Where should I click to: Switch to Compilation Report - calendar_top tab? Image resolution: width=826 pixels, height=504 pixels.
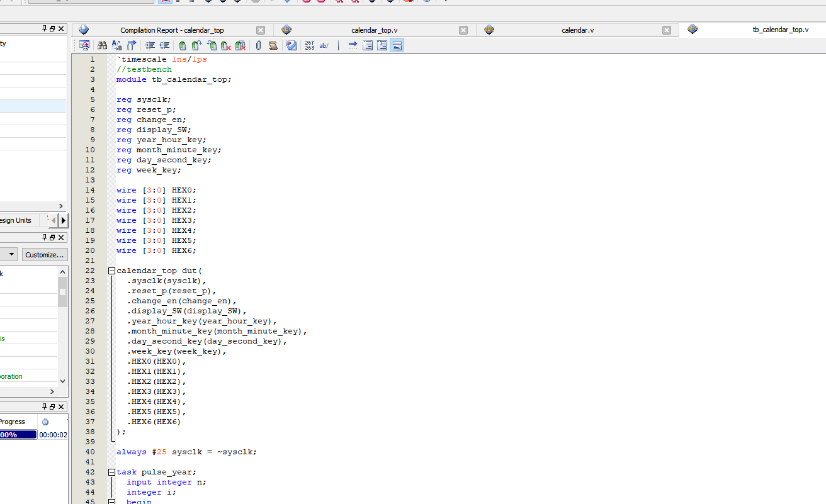coord(172,30)
